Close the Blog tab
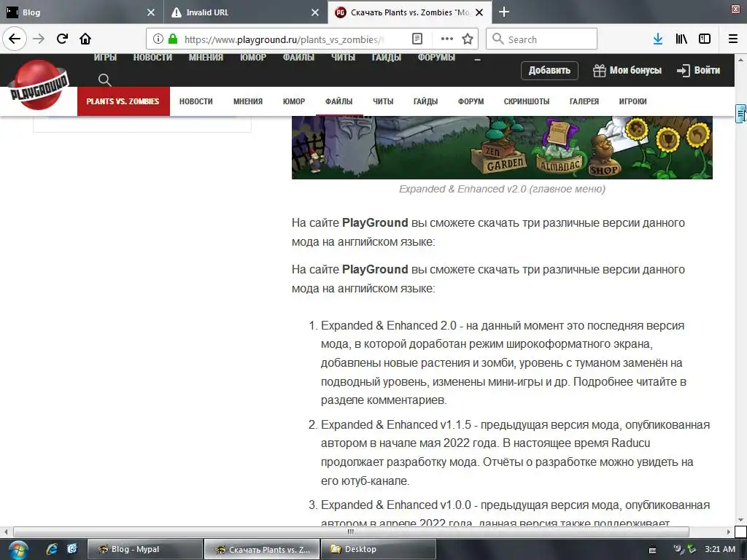 coord(151,12)
